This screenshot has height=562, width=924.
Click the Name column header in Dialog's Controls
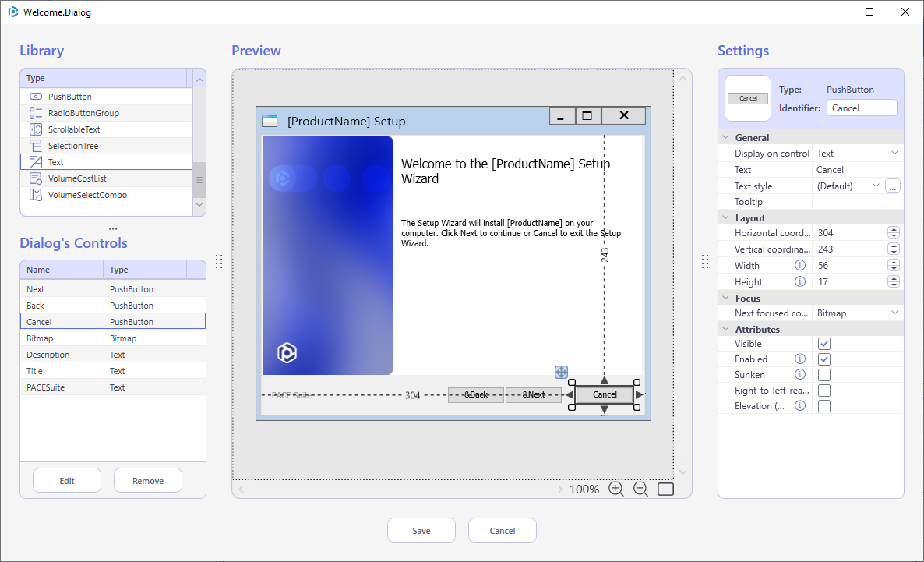point(62,270)
